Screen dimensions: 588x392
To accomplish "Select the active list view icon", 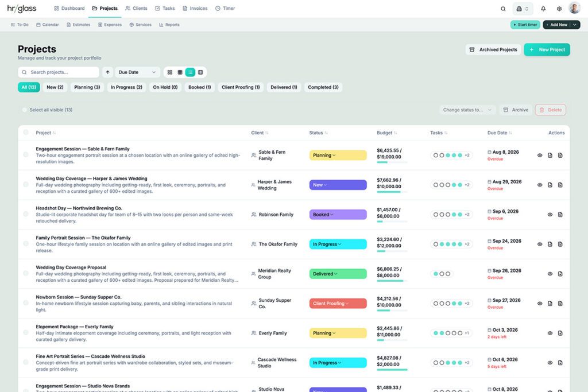I will pyautogui.click(x=190, y=72).
